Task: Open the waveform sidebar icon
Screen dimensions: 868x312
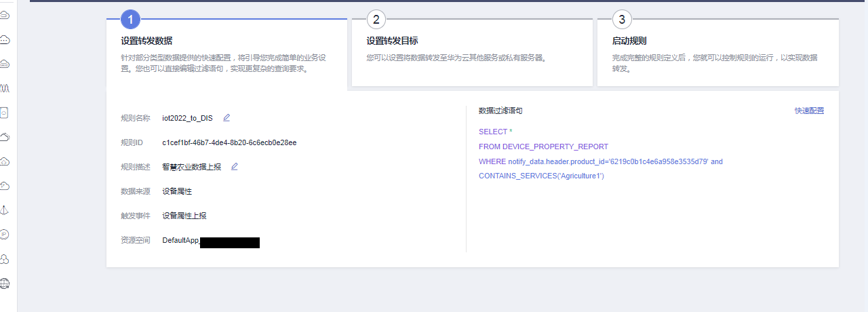Action: (x=5, y=88)
